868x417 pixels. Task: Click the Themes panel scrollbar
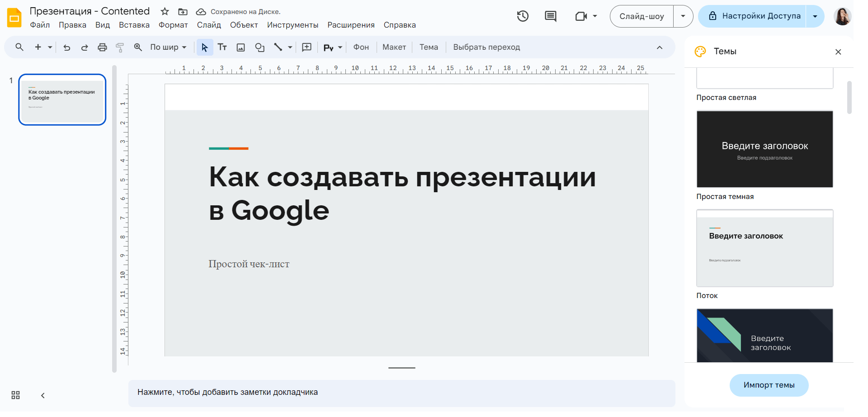pos(849,97)
